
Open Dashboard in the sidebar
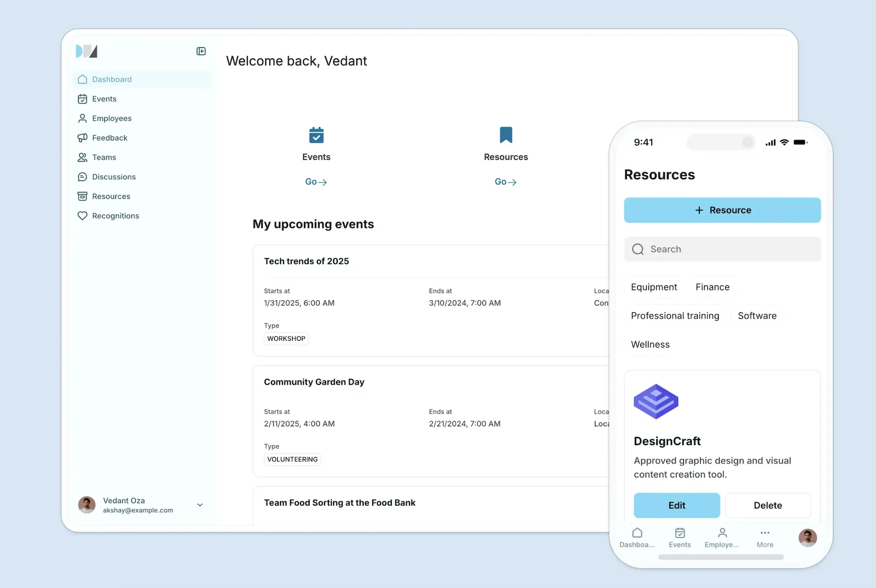click(x=142, y=79)
